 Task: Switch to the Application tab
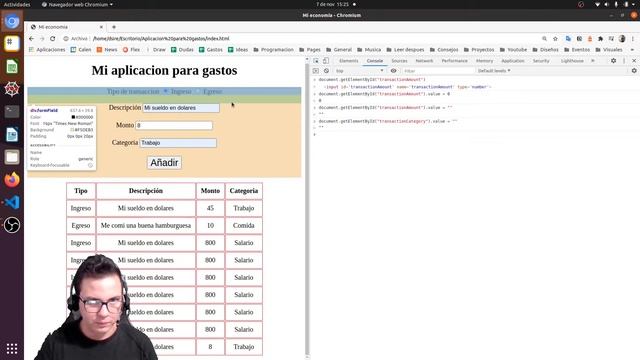[513, 61]
